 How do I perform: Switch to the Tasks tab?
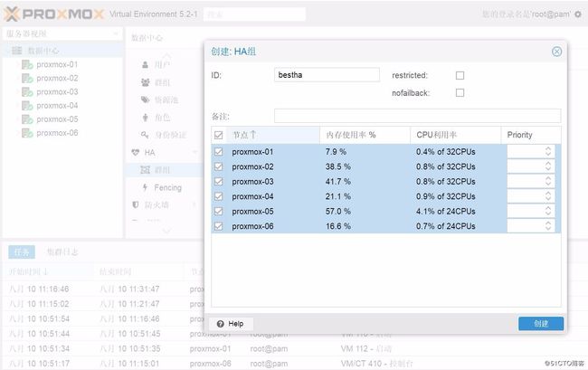point(22,251)
